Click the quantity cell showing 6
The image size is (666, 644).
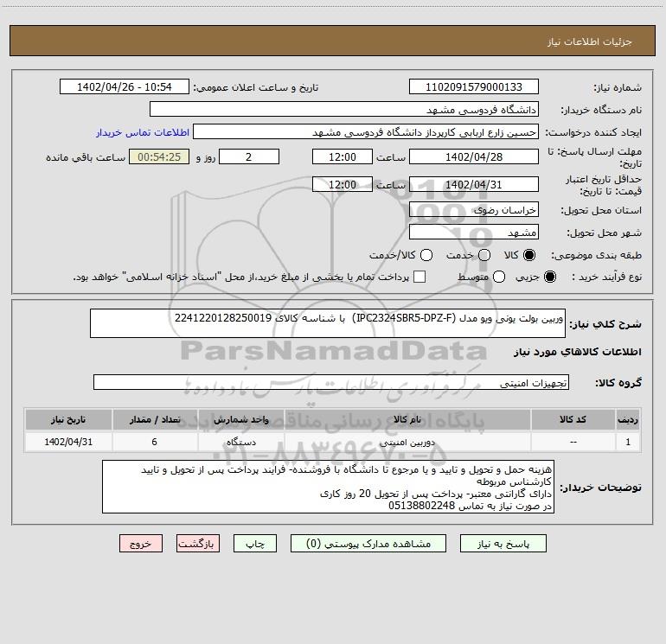click(x=155, y=442)
